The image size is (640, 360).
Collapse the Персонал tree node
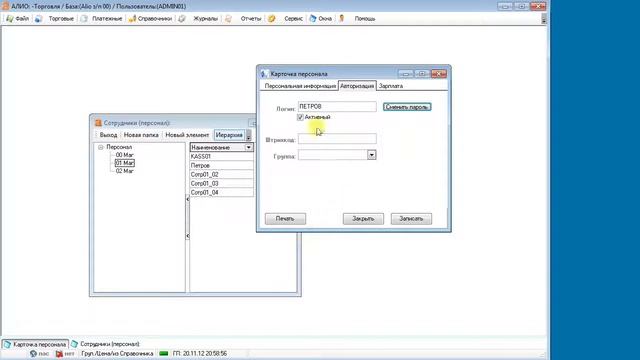pyautogui.click(x=100, y=147)
